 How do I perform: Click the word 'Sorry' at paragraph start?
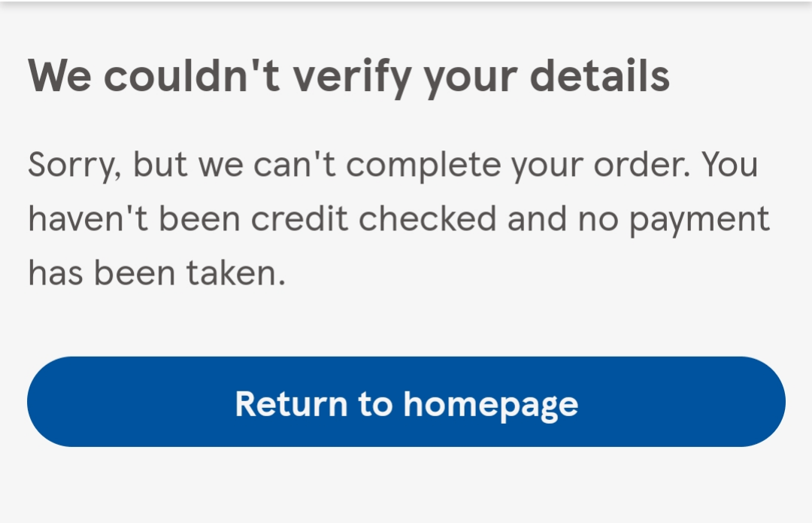[71, 164]
